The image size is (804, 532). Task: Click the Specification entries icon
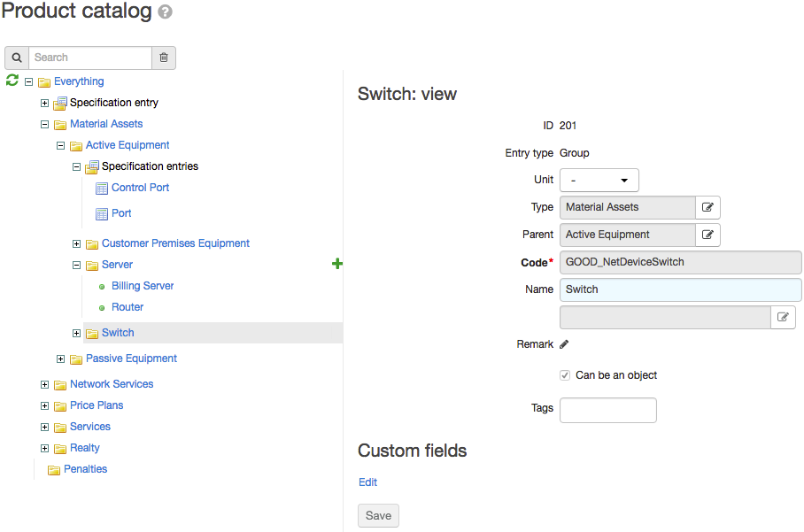(x=92, y=166)
